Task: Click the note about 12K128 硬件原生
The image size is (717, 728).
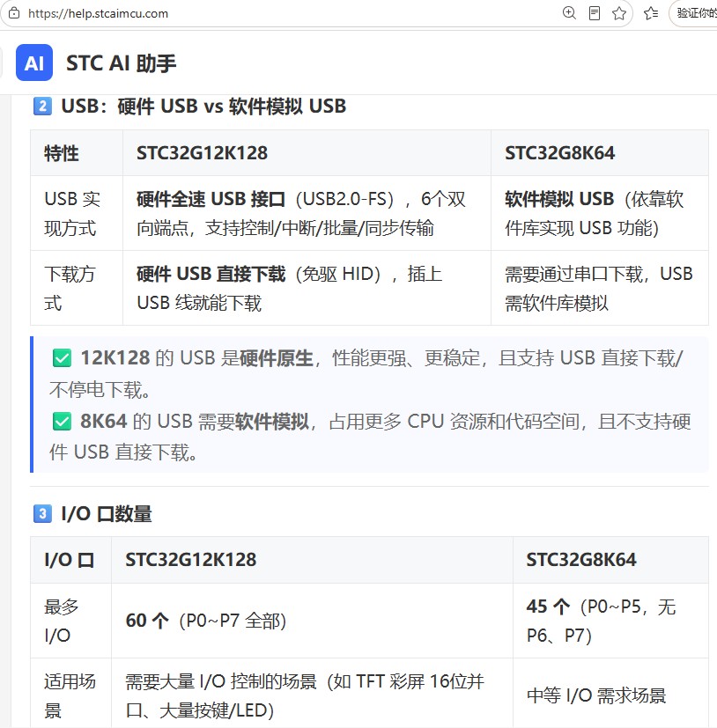Action: [366, 374]
